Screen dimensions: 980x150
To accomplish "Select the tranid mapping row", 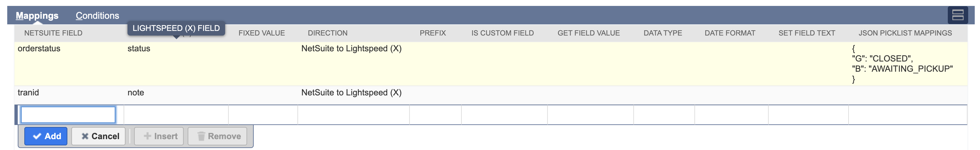I will [28, 92].
